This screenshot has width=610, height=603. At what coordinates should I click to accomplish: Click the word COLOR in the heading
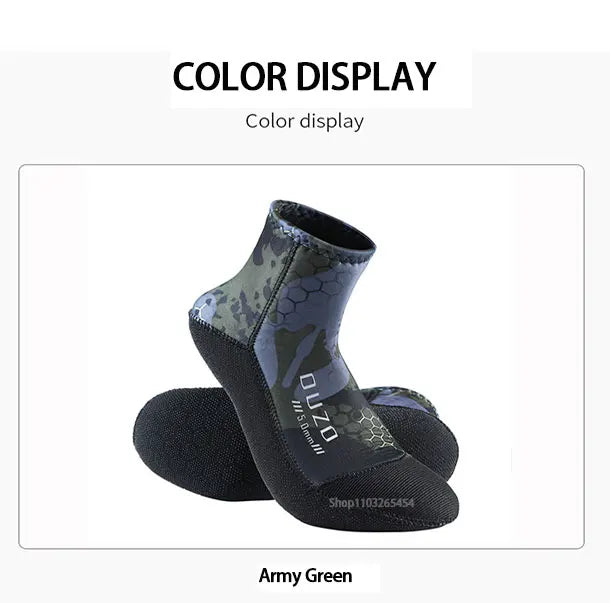click(x=230, y=76)
